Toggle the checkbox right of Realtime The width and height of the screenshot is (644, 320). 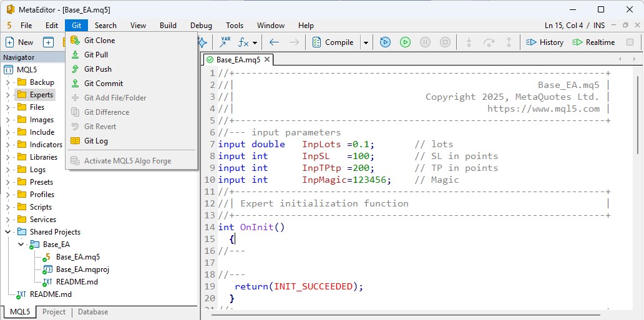pos(630,42)
